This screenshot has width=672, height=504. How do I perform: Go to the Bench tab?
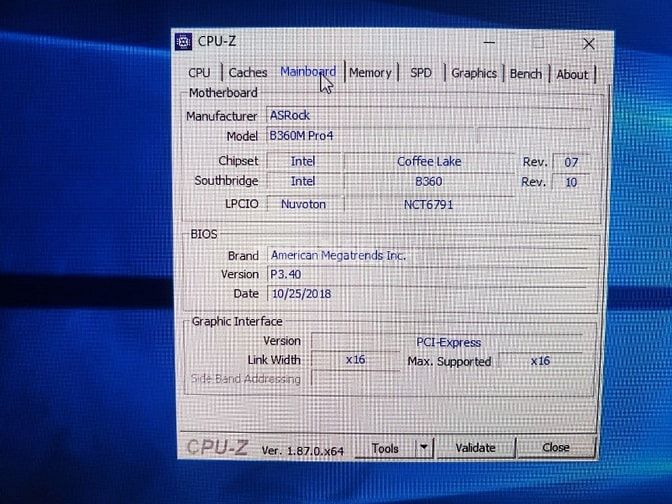click(x=526, y=74)
